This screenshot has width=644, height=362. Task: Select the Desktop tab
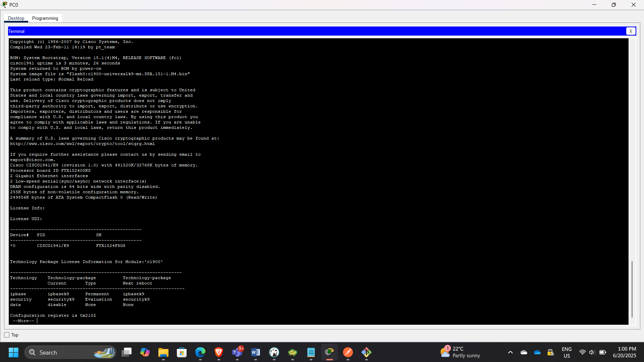[16, 18]
